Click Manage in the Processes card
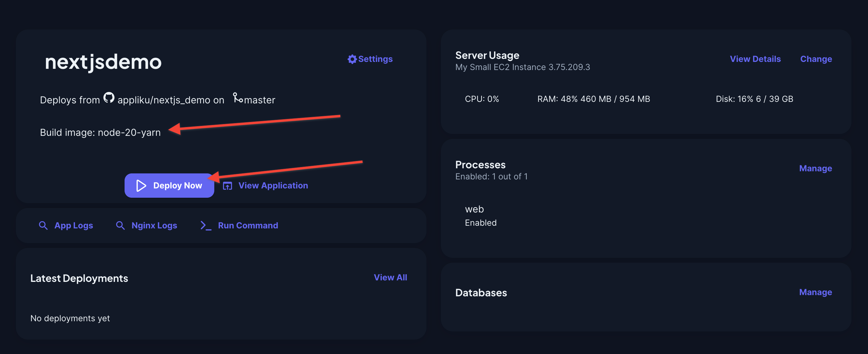This screenshot has height=354, width=868. (815, 168)
